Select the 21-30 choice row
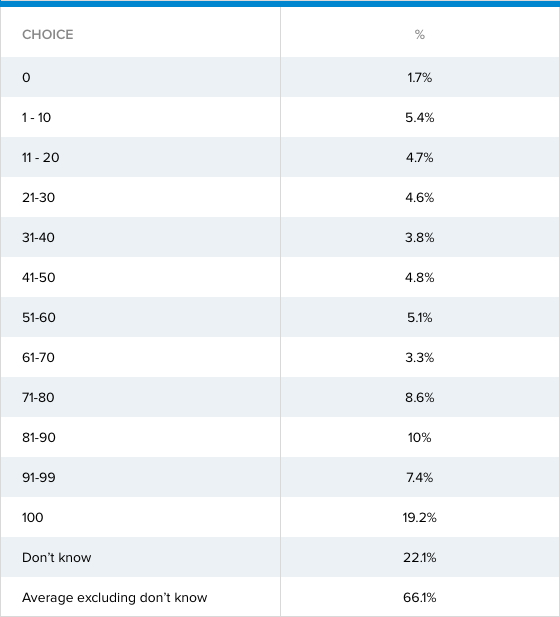This screenshot has height=617, width=560. coord(280,197)
